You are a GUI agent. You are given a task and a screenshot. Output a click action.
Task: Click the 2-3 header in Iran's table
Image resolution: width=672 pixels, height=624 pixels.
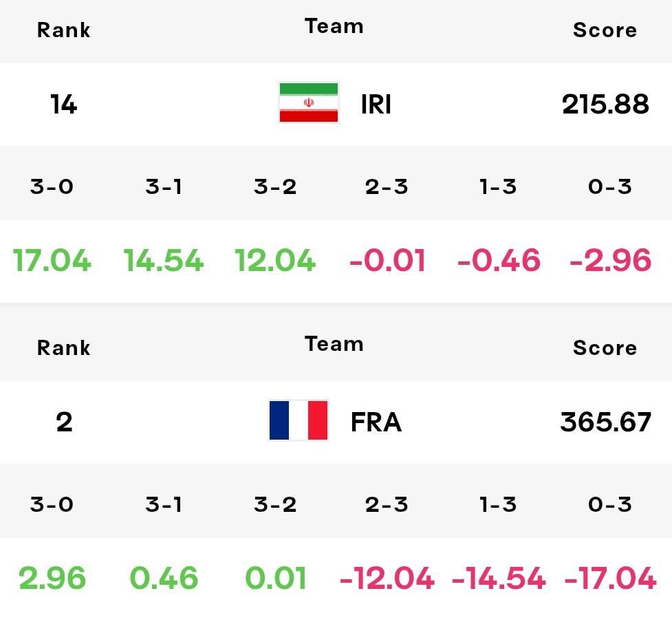(x=387, y=186)
